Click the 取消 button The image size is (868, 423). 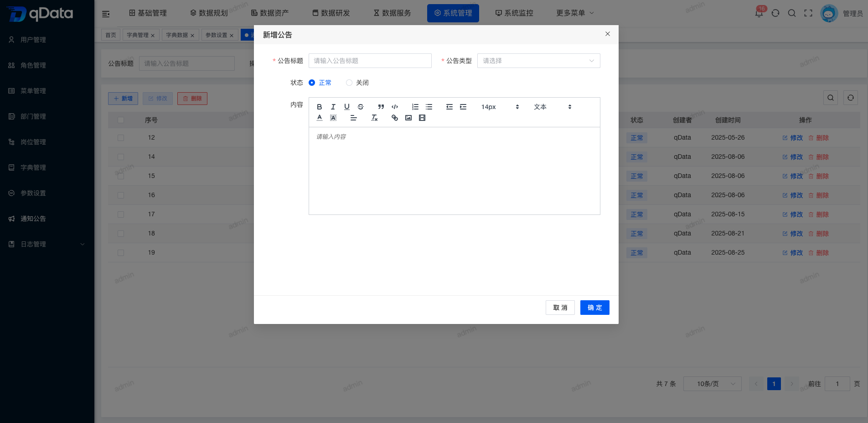(x=560, y=308)
